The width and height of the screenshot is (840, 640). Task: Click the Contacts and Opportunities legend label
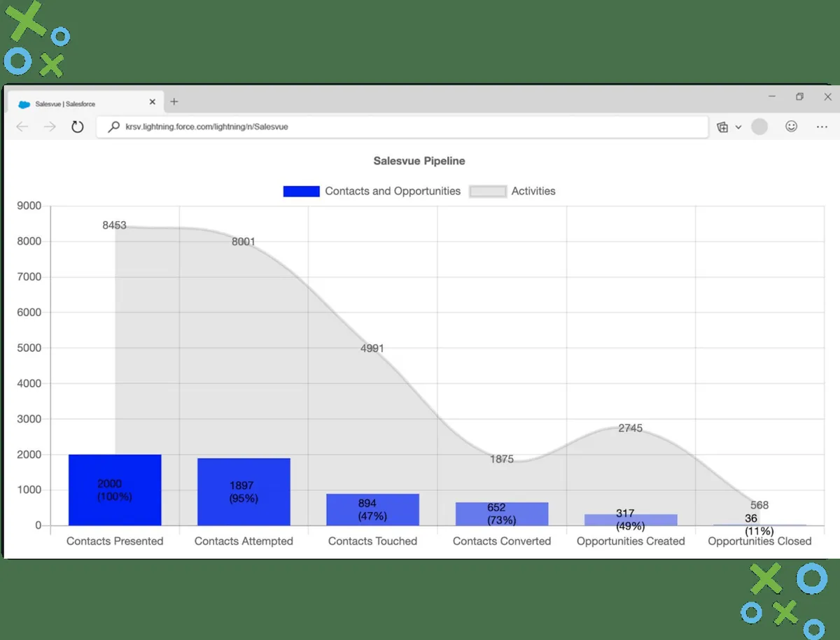pos(393,191)
